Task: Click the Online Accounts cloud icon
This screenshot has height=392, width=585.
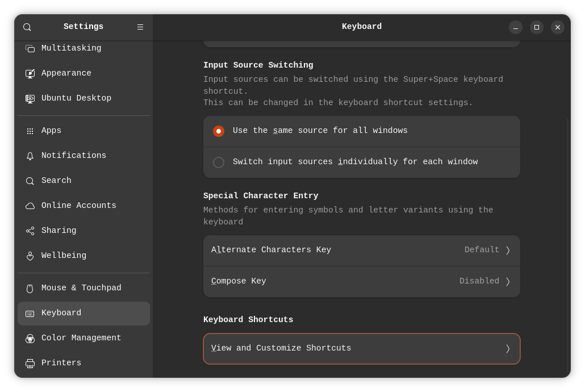Action: pyautogui.click(x=30, y=206)
